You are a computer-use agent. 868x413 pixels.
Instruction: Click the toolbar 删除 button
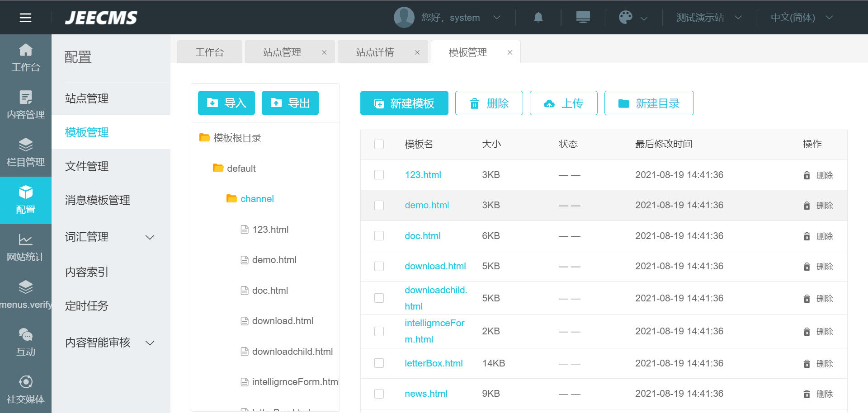489,103
